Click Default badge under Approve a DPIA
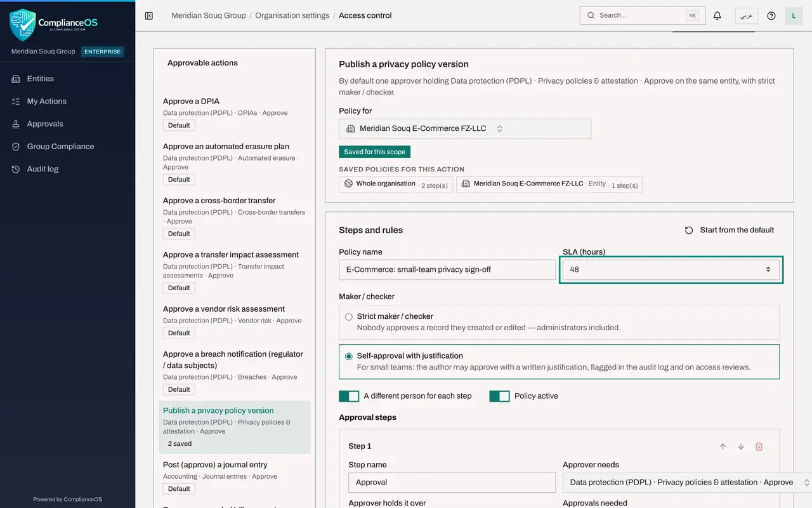Screen dimensions: 812x508 coord(179,126)
